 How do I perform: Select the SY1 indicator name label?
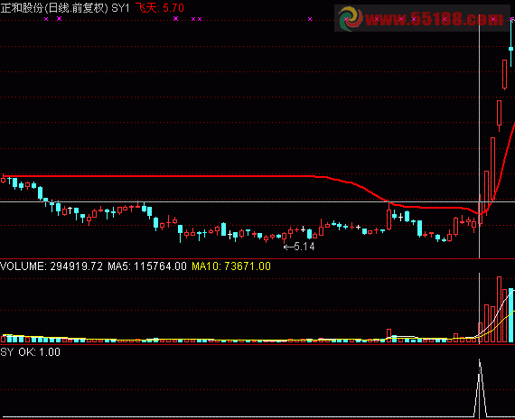tap(120, 8)
